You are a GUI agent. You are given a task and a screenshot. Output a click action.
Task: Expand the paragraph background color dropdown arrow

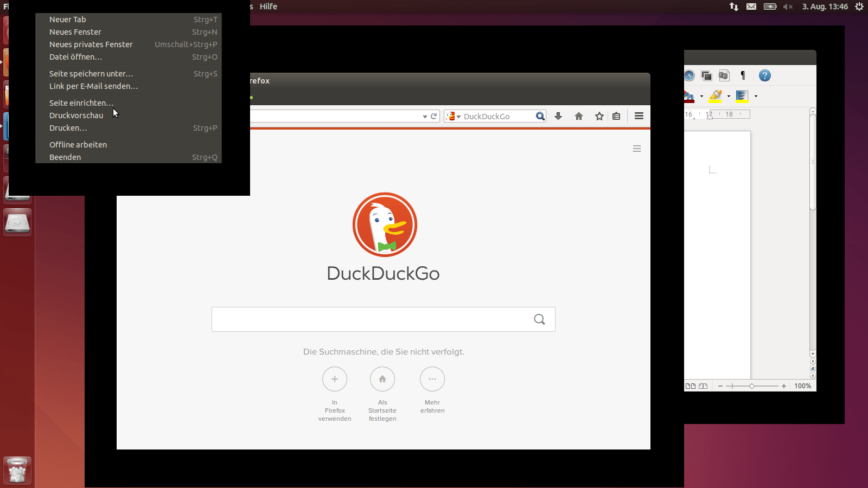[x=756, y=97]
